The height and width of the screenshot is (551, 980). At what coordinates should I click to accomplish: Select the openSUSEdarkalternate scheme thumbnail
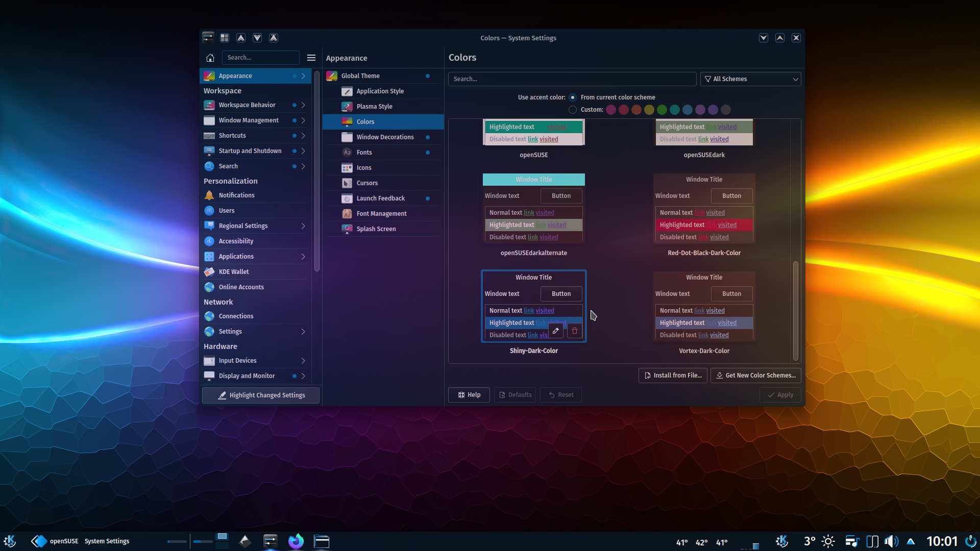(534, 209)
